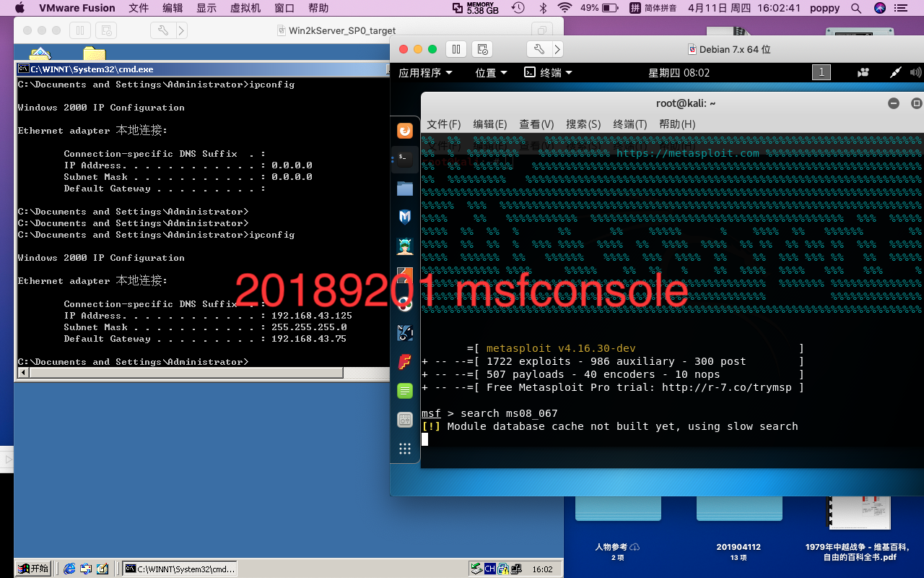The width and height of the screenshot is (924, 578).
Task: Open the Apple menu
Action: coord(19,8)
